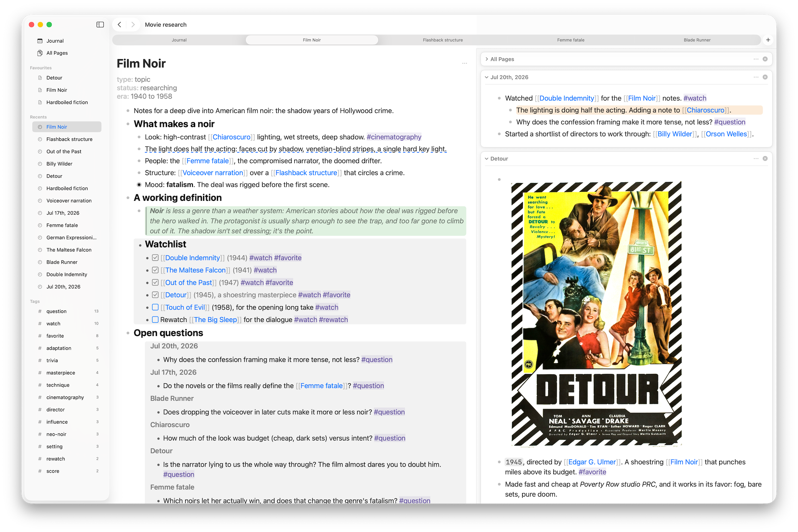798x532 pixels.
Task: Collapse the Mood: fatalism bullet
Action: (x=139, y=185)
